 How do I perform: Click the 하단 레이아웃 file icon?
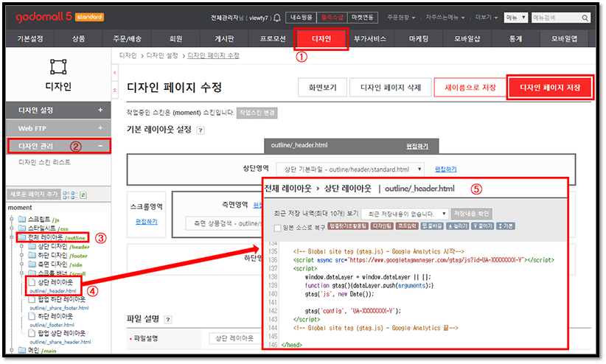coord(32,316)
